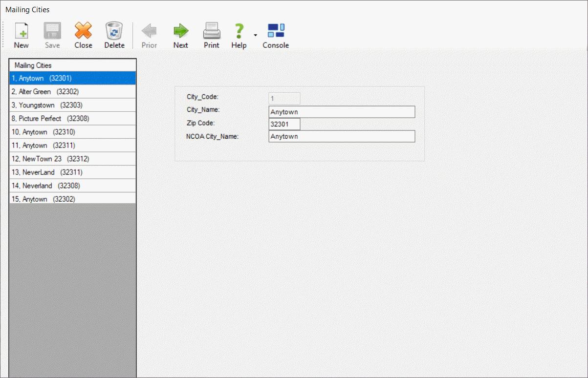Close the Mailing Cities form
This screenshot has width=588, height=378.
tap(83, 36)
